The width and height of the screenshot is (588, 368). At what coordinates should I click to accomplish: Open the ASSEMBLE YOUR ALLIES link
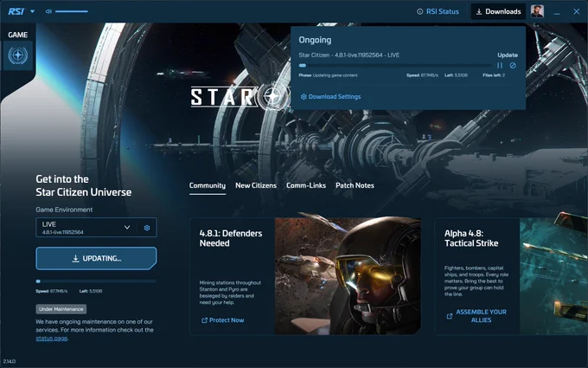[x=476, y=316]
